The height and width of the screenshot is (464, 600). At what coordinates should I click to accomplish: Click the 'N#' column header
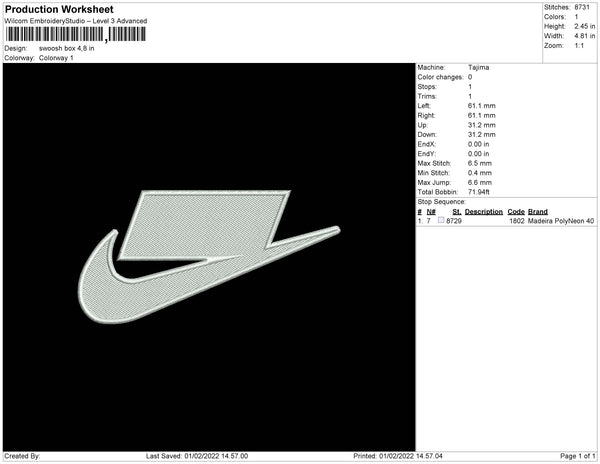[x=431, y=212]
